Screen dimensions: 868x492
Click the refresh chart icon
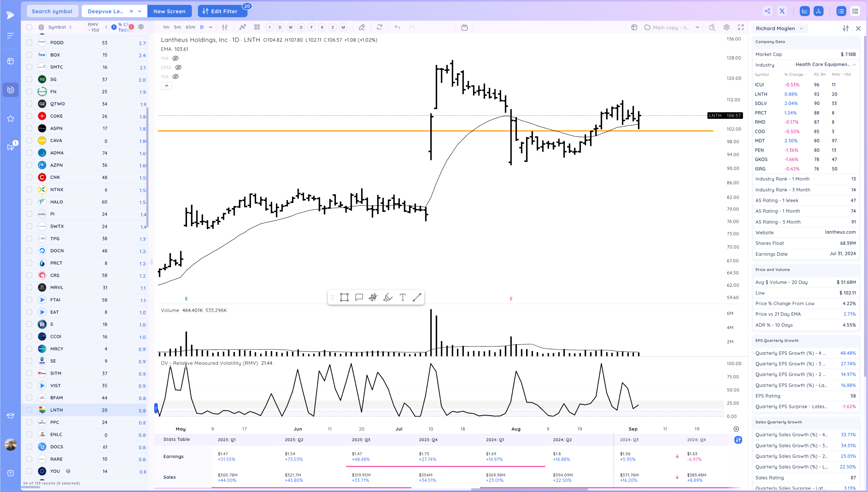[380, 27]
